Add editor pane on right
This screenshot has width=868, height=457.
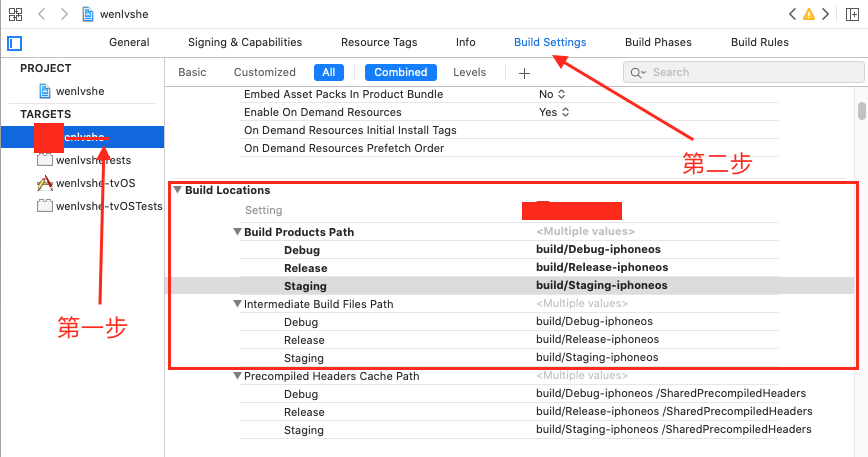[x=852, y=14]
